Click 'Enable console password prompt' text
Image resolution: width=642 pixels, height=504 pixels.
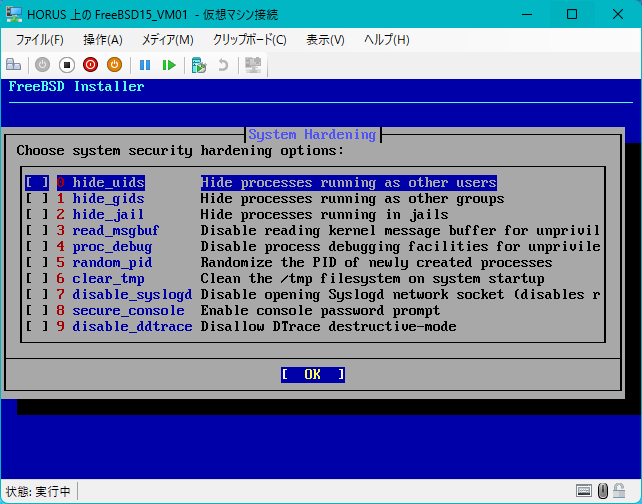(x=320, y=310)
